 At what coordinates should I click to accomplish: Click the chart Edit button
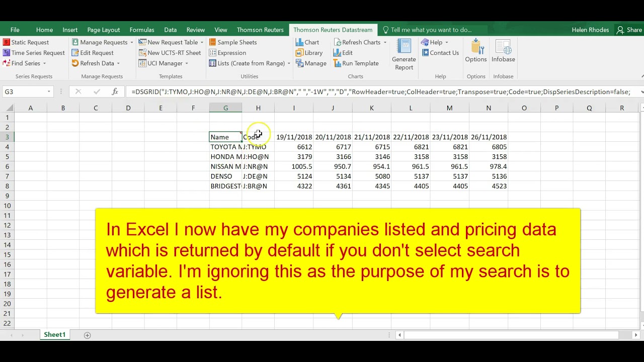coord(343,53)
